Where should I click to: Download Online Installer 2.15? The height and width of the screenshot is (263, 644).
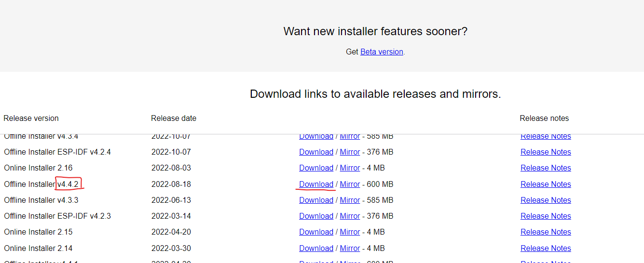pos(316,232)
